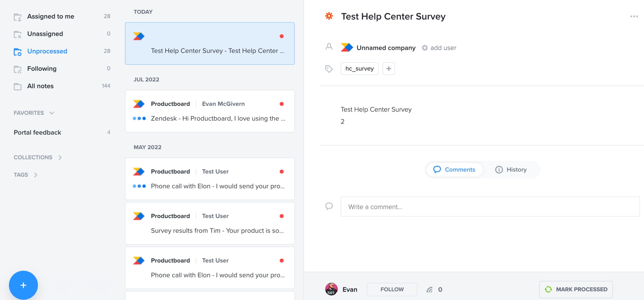Click the orange Zapier source icon
This screenshot has height=300, width=644.
[329, 16]
